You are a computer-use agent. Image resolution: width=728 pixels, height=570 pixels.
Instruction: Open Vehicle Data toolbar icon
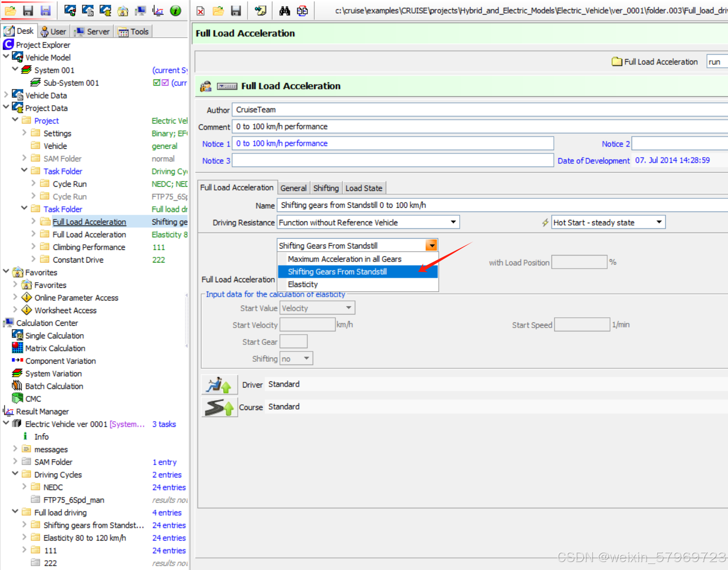click(x=88, y=10)
